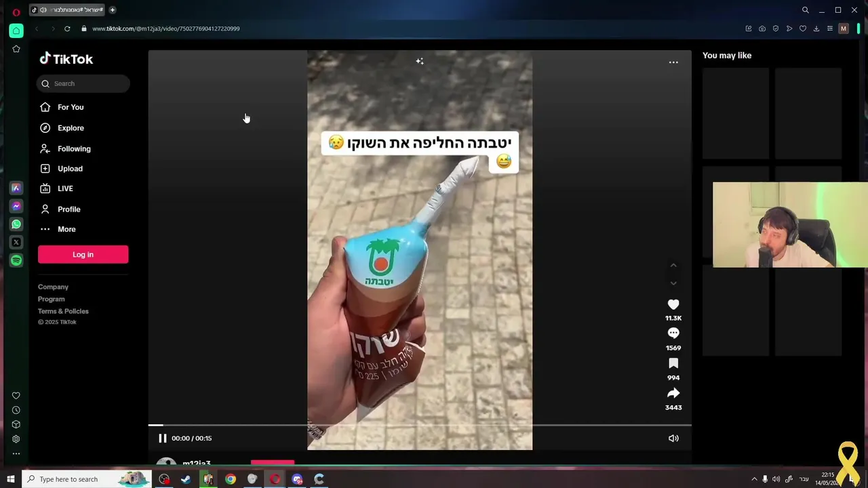Open Spotify in Opera sidebar
The image size is (868, 488).
[x=16, y=260]
